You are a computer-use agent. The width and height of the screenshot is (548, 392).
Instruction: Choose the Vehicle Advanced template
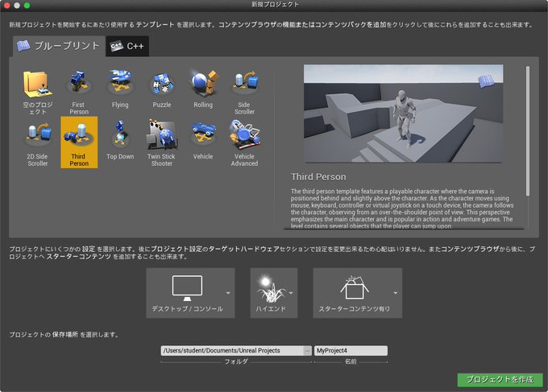(x=244, y=142)
